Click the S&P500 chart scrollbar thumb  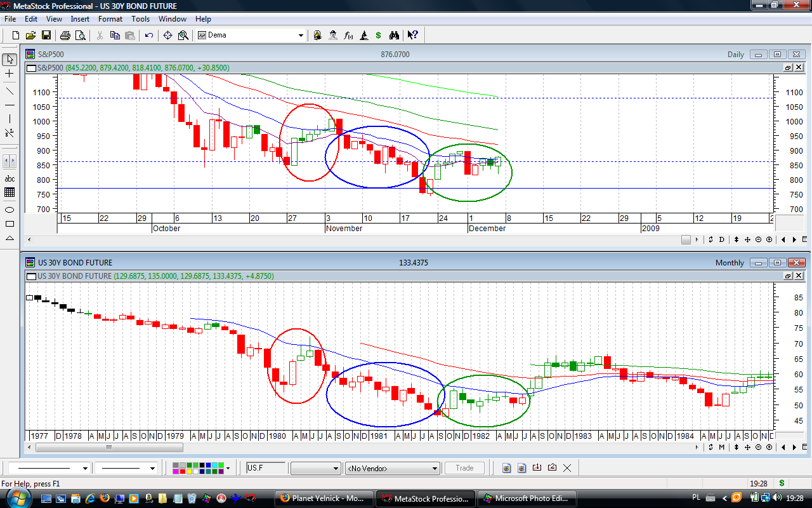(x=686, y=239)
